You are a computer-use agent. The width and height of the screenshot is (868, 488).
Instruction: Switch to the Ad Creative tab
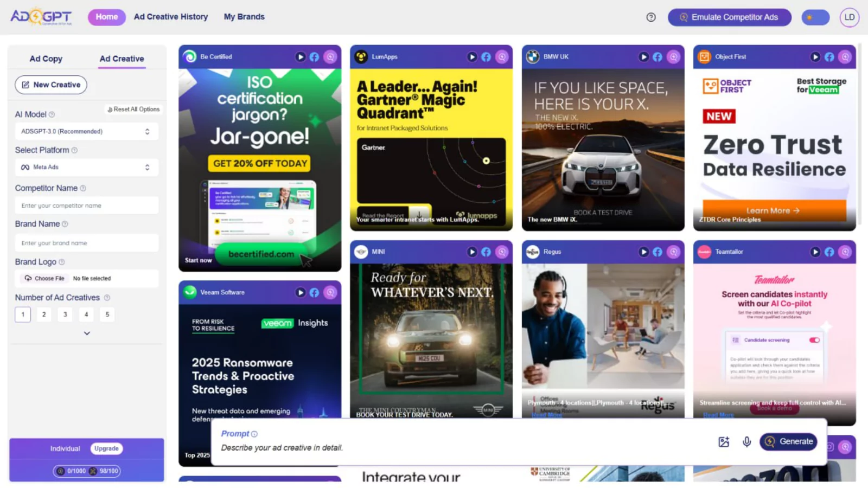[x=122, y=59]
